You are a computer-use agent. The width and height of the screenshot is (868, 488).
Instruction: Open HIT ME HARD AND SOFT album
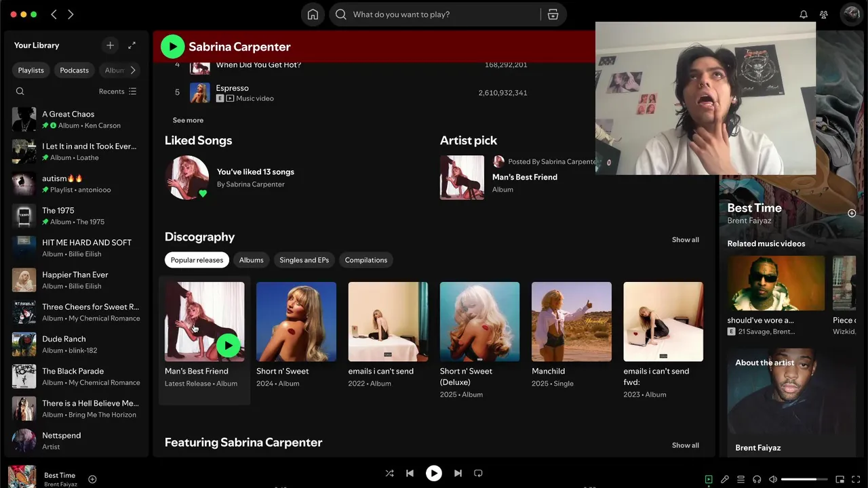(76, 247)
